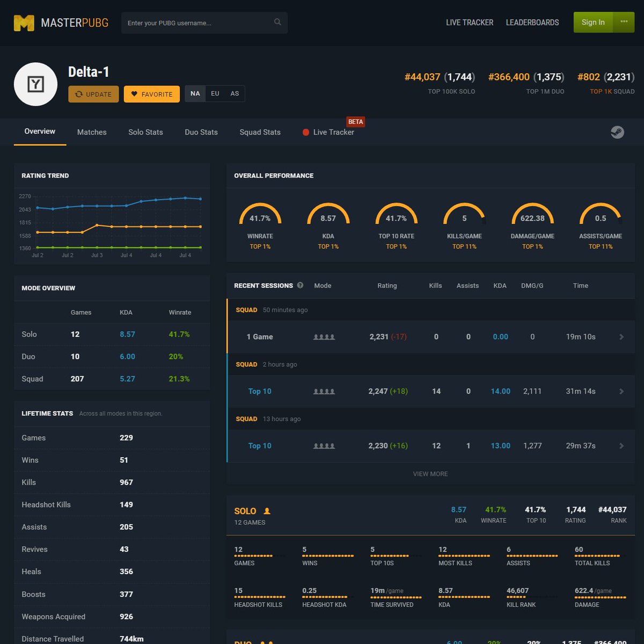Click the Sign In button
Image resolution: width=644 pixels, height=644 pixels.
click(593, 22)
